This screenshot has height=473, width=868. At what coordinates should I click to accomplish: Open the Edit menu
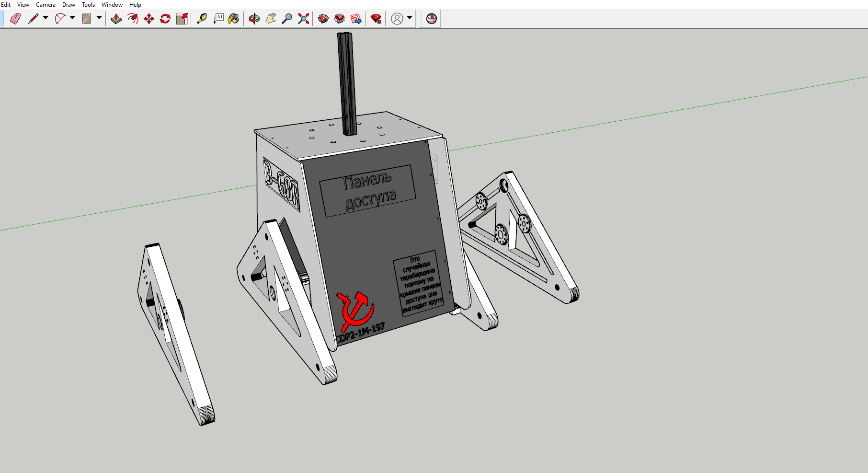(x=6, y=4)
